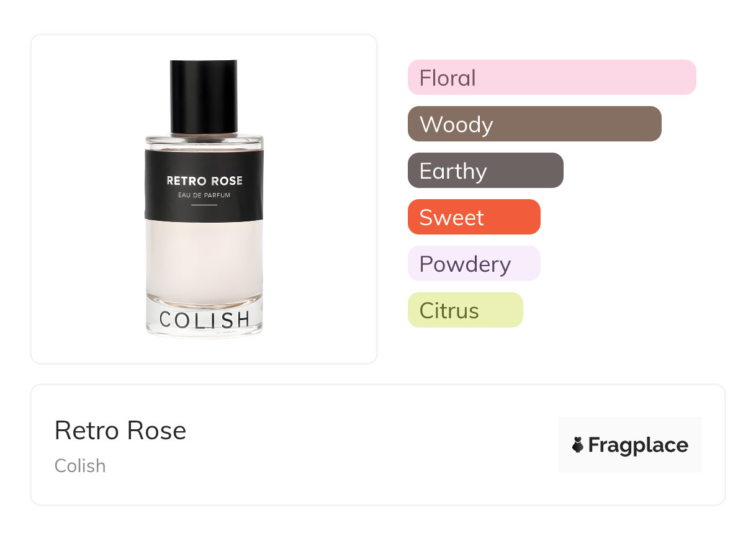Select the brown Woody accord bar

point(534,124)
